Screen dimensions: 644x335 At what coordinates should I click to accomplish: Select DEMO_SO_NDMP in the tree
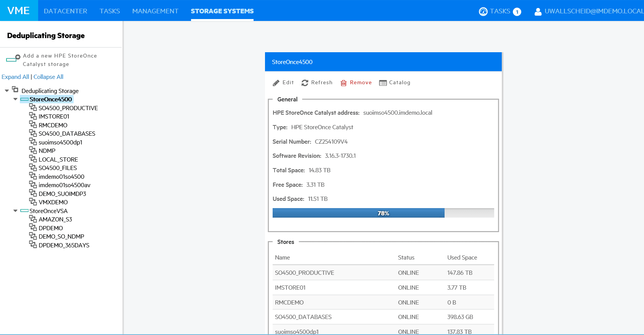tap(61, 236)
